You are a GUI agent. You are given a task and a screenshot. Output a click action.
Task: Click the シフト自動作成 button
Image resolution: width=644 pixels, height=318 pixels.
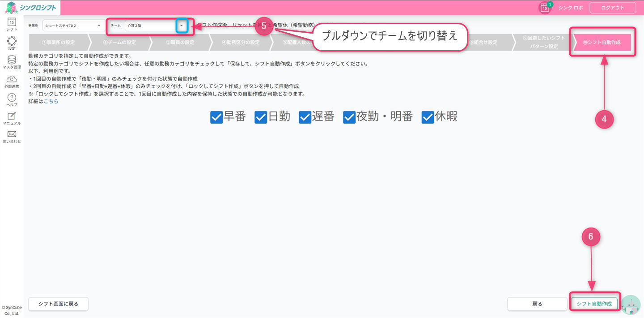(594, 304)
